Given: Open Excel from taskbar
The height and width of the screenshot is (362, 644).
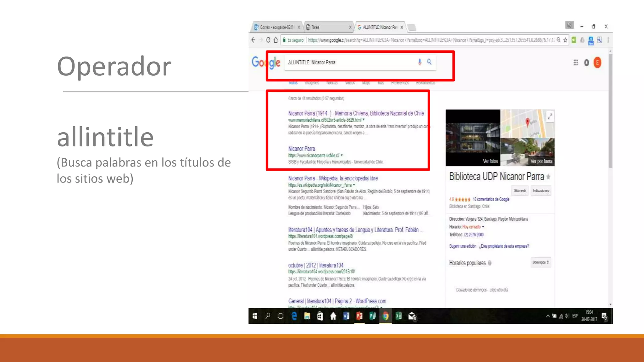Looking at the screenshot, I should 399,316.
